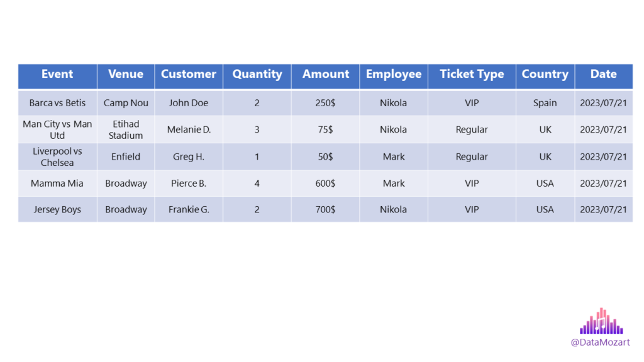Click the Etihad Stadium venue cell

126,129
